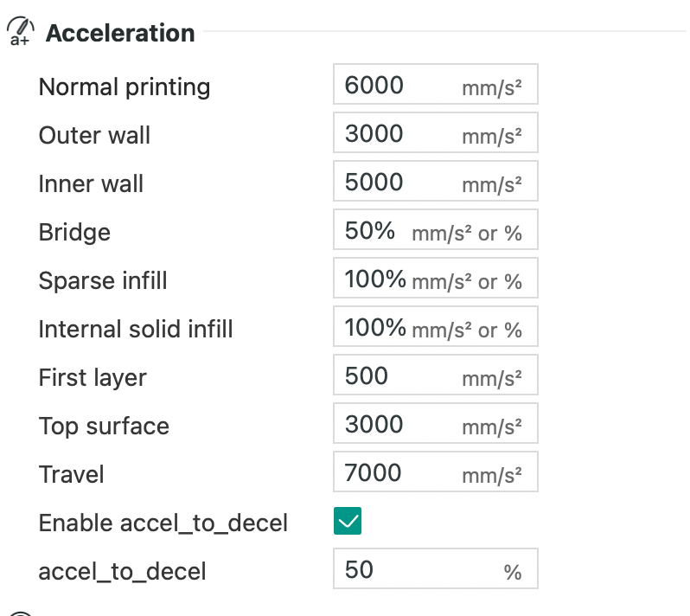This screenshot has width=690, height=616.
Task: Click the Normal printing label
Action: (125, 87)
